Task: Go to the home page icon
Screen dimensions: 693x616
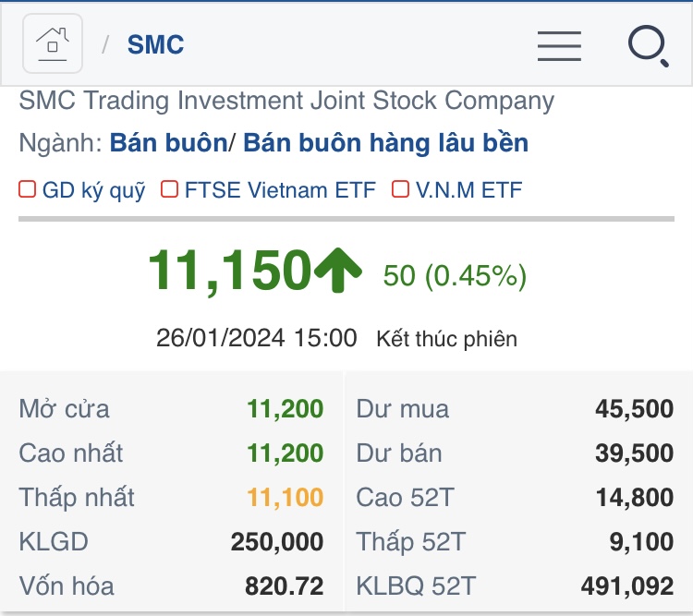Action: (x=54, y=44)
